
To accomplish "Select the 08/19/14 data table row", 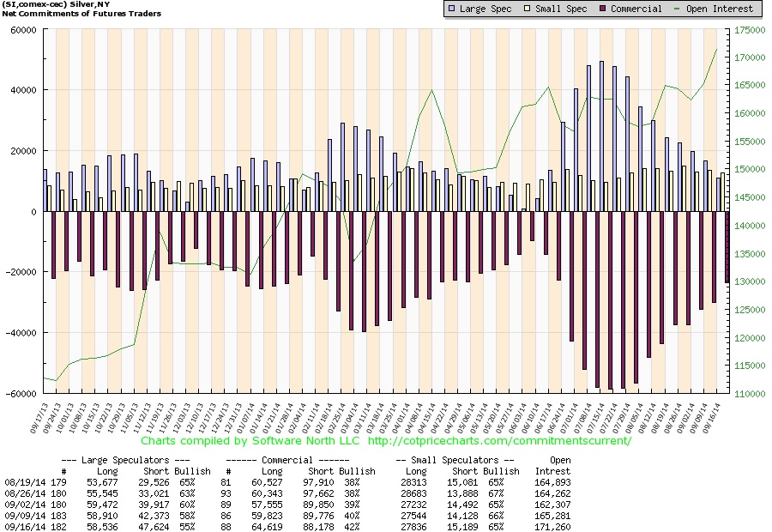I will click(287, 482).
